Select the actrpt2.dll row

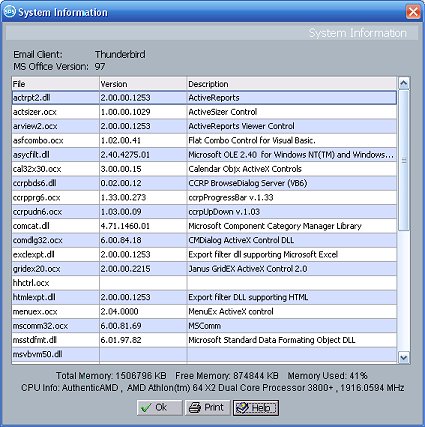coord(204,98)
